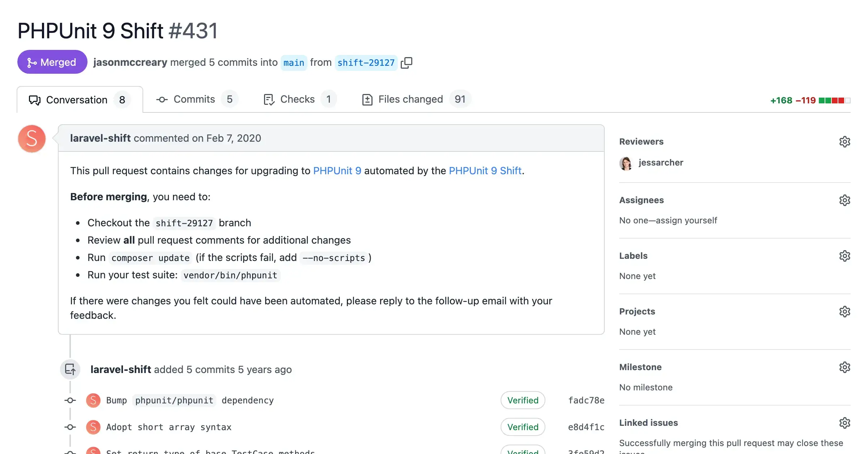Expand the Verified badge on commit e8d4f1c
Screen dimensions: 868x454
[523, 427]
